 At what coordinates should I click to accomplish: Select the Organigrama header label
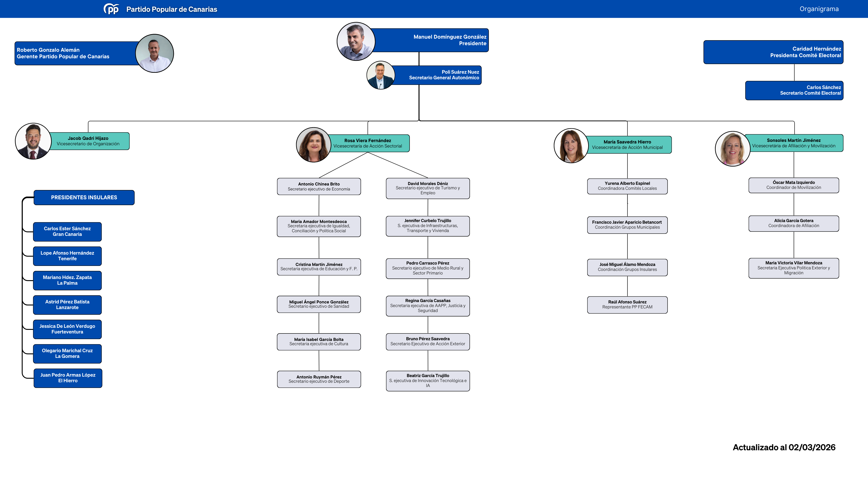[819, 9]
